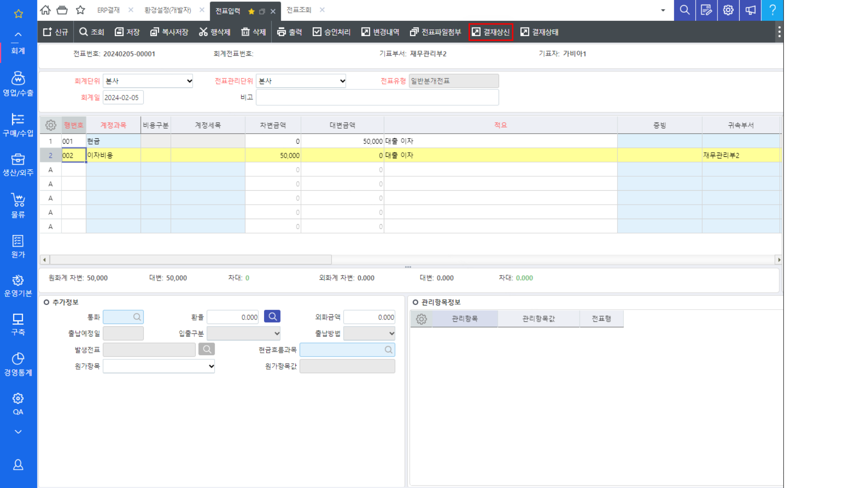
Task: Switch to the 전표조회 tab
Action: [299, 10]
